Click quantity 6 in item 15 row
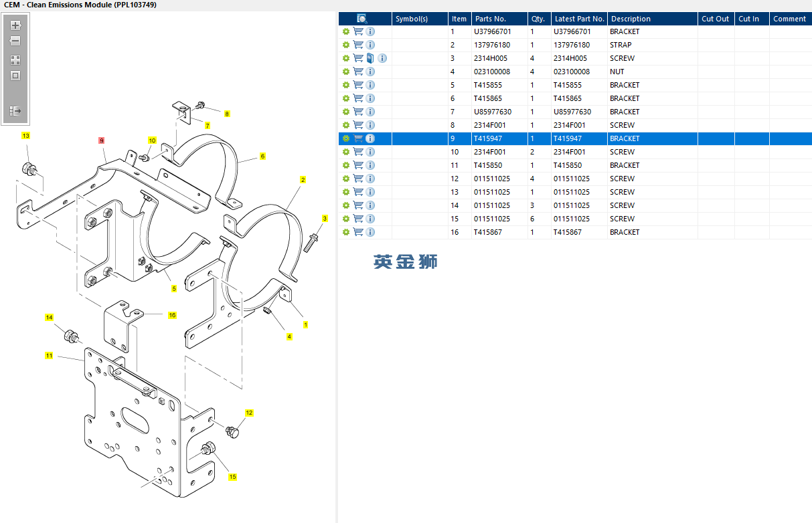Viewport: 812px width, 523px height. (x=532, y=219)
